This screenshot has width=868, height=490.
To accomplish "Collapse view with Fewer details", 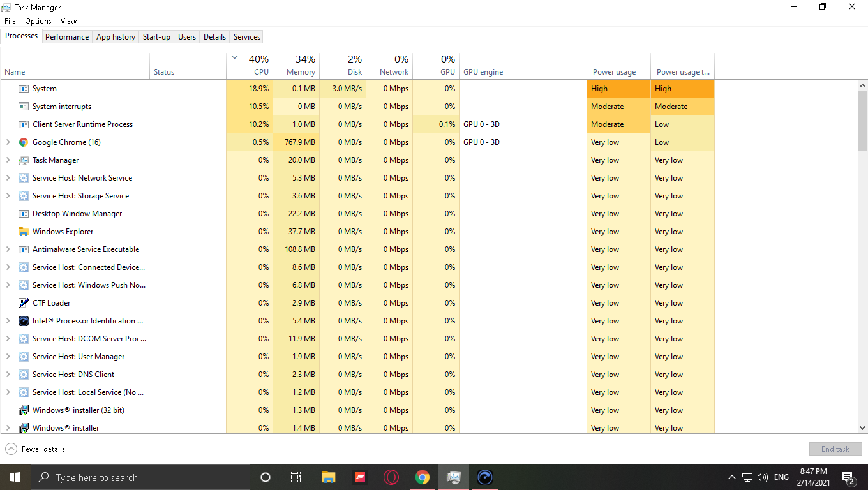I will tap(35, 449).
